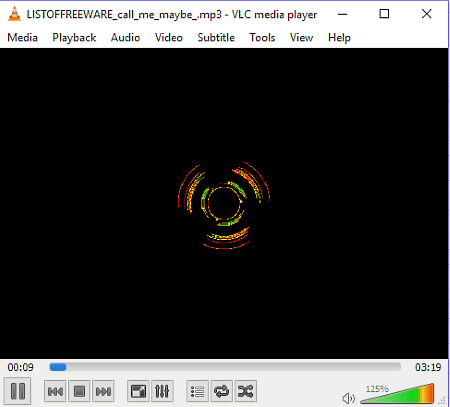This screenshot has width=450, height=407.
Task: Open the extended settings equalizer icon
Action: tap(162, 391)
